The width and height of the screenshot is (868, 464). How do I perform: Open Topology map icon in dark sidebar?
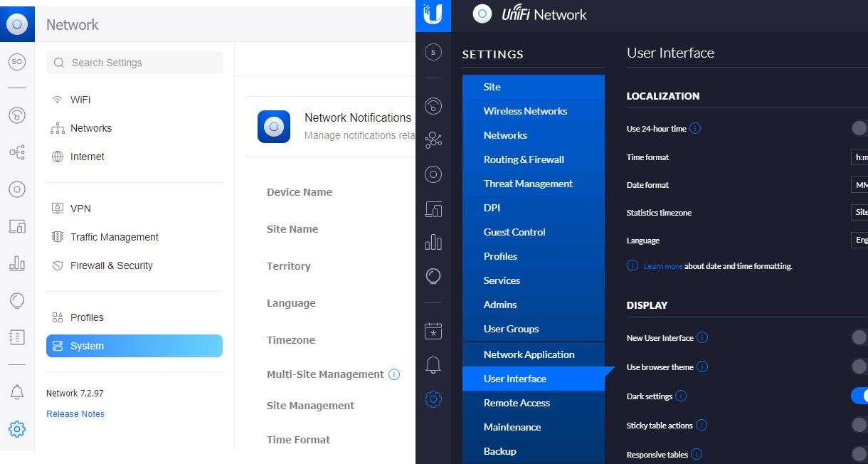coord(433,140)
